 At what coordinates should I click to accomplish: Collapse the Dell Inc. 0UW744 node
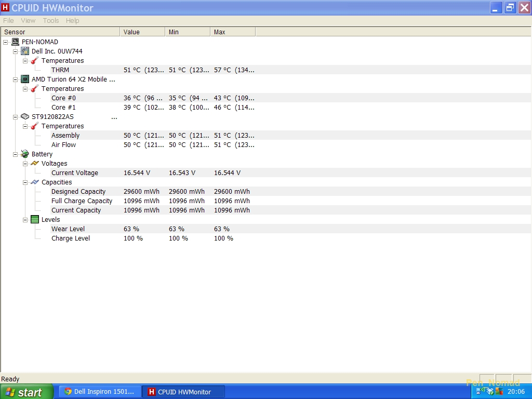tap(15, 51)
